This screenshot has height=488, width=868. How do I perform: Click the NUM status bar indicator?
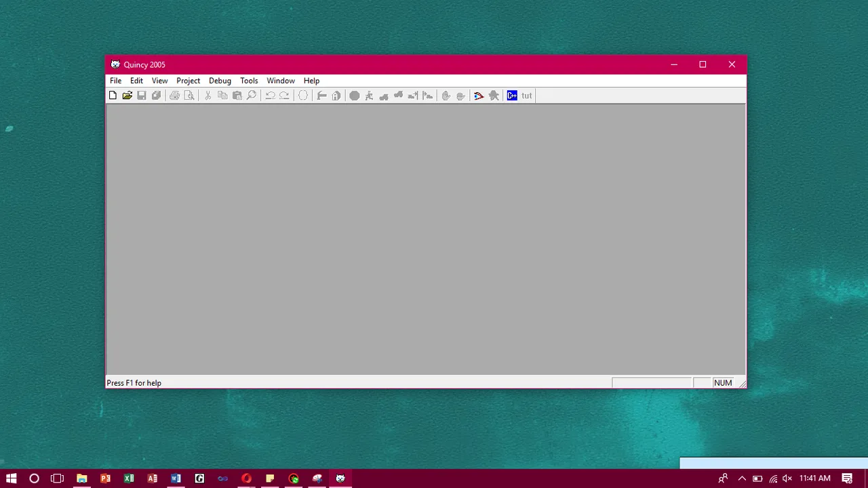tap(723, 383)
